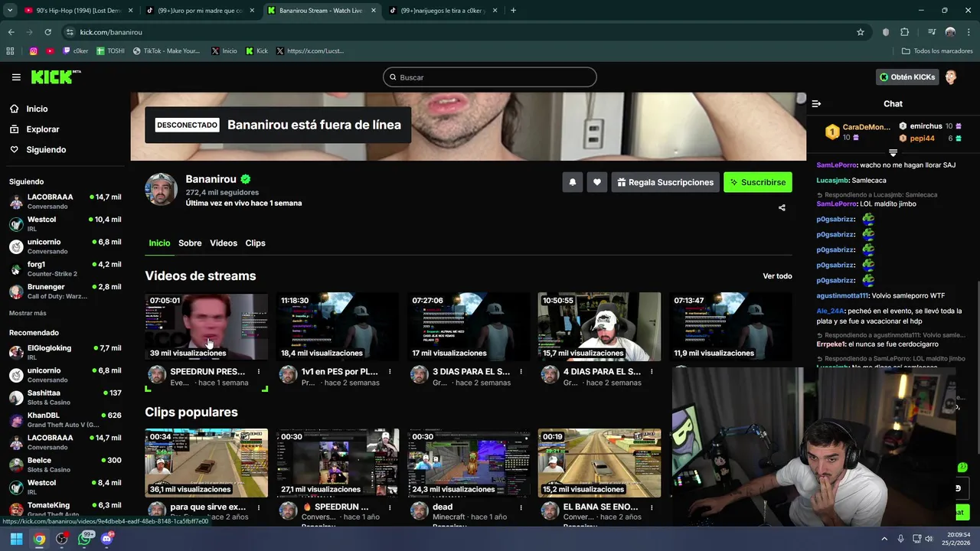This screenshot has height=551, width=980.
Task: Switch to 90's Hip-Hop browser tab
Action: click(x=77, y=11)
